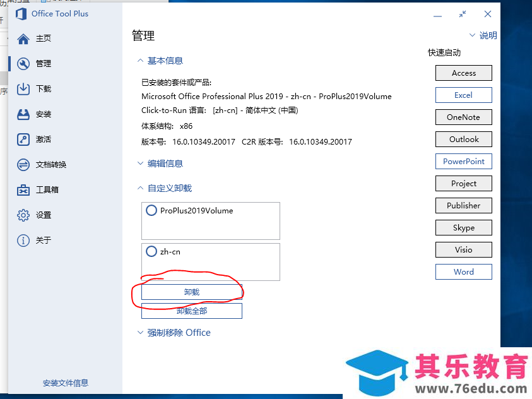Switch to compact window mode icon

tap(463, 15)
